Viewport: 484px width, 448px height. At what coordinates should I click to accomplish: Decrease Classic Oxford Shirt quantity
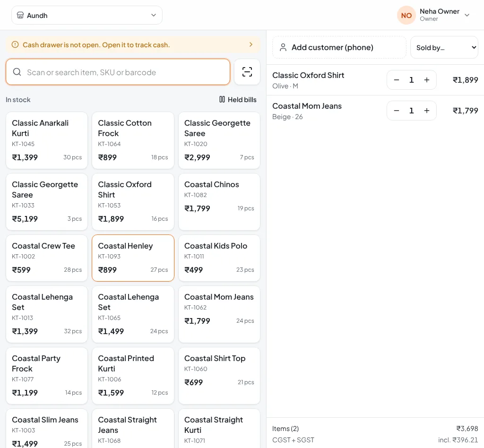click(397, 80)
